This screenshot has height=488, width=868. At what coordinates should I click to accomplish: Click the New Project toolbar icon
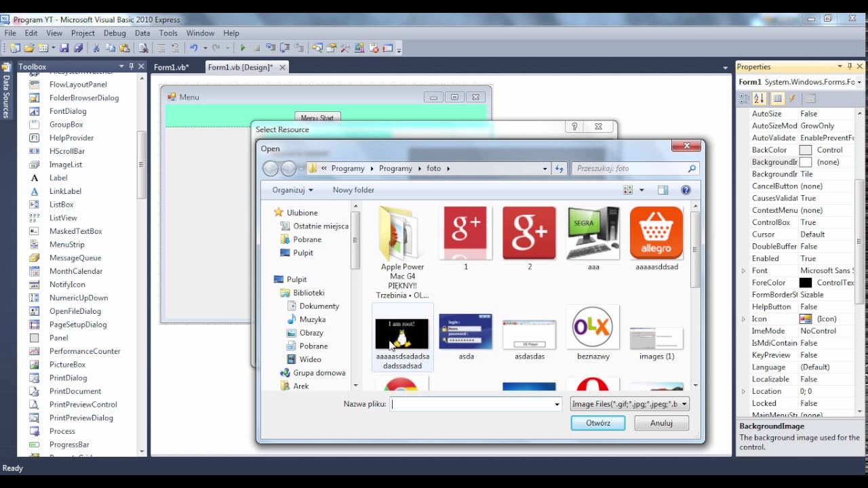tap(15, 48)
